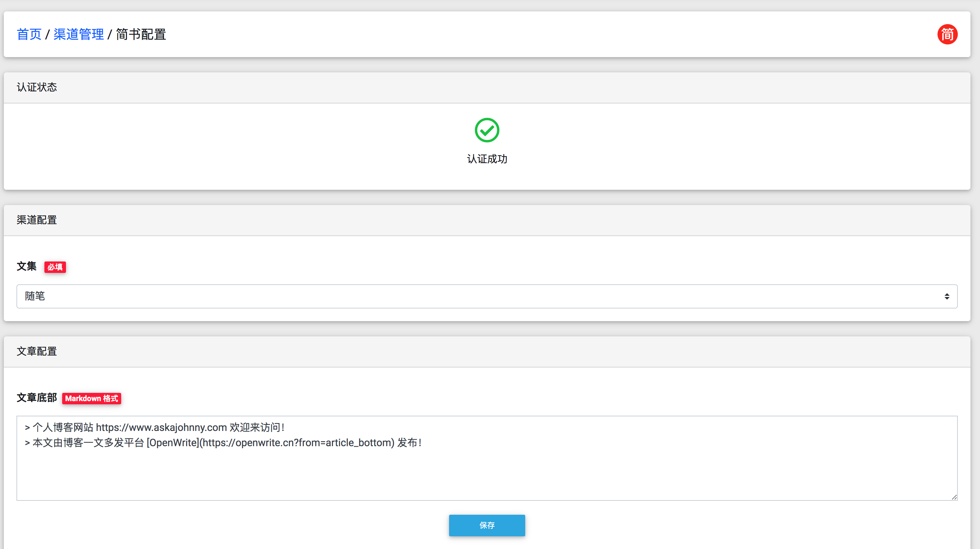Click the dropdown arrows on the 随笔 selector
980x549 pixels.
pyautogui.click(x=947, y=296)
